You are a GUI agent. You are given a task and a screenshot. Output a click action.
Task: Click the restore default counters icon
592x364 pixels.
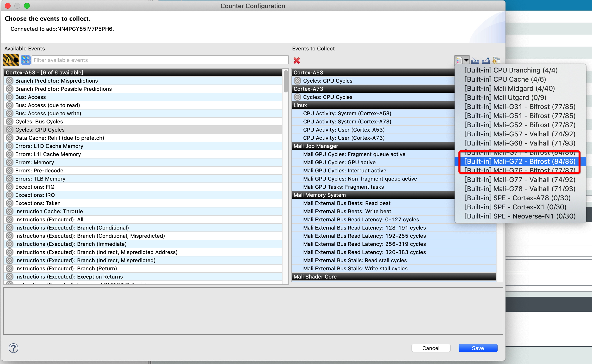pyautogui.click(x=496, y=60)
